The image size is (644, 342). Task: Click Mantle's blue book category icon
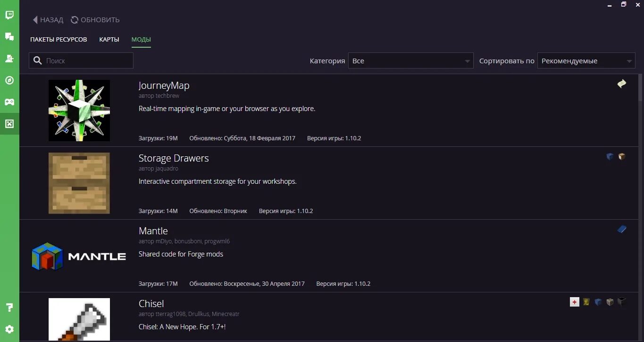(x=622, y=229)
